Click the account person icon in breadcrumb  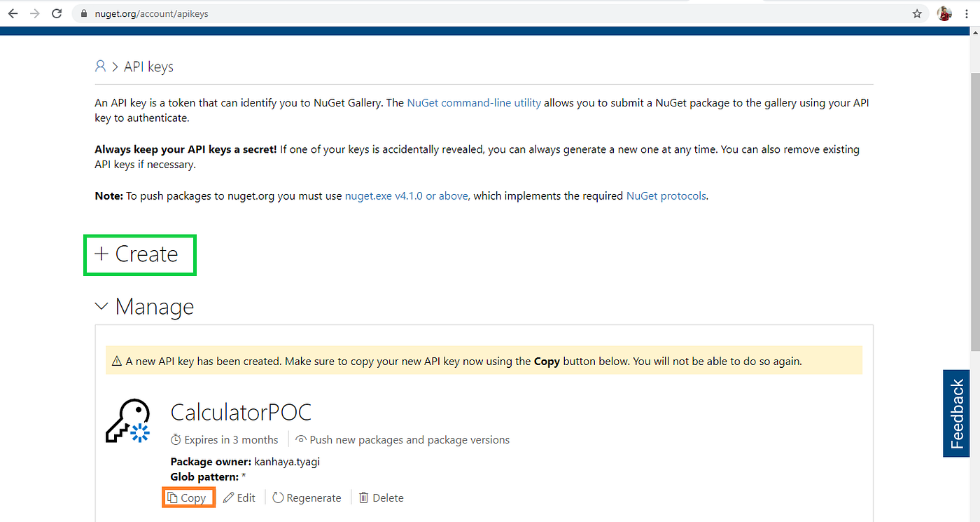tap(100, 66)
